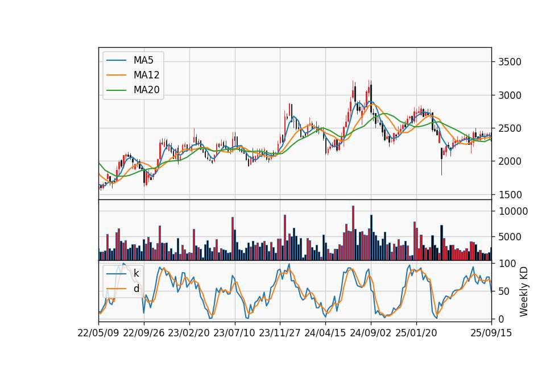The image size is (546, 392).
Task: Click the 2500 price axis tick label
Action: click(510, 128)
